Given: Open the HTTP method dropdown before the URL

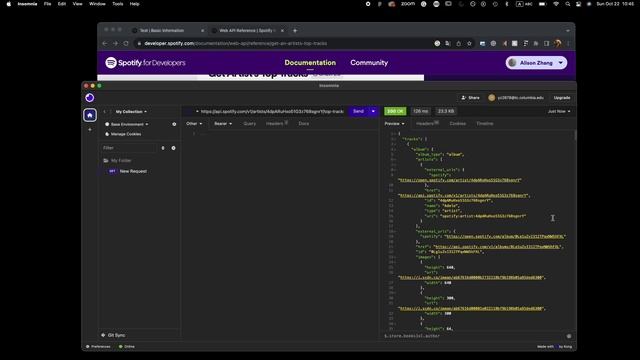Looking at the screenshot, I should [197, 111].
